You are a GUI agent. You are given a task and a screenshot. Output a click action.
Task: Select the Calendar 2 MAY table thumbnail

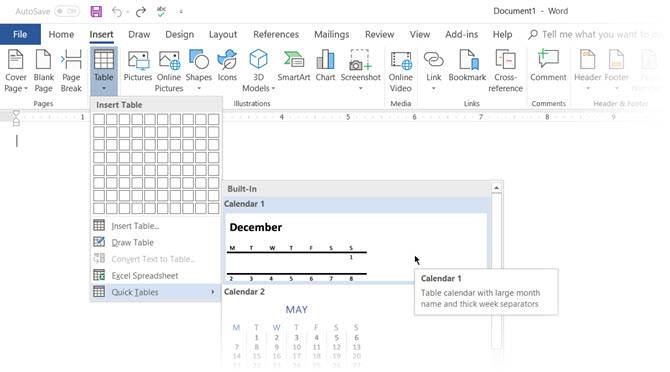pyautogui.click(x=297, y=334)
